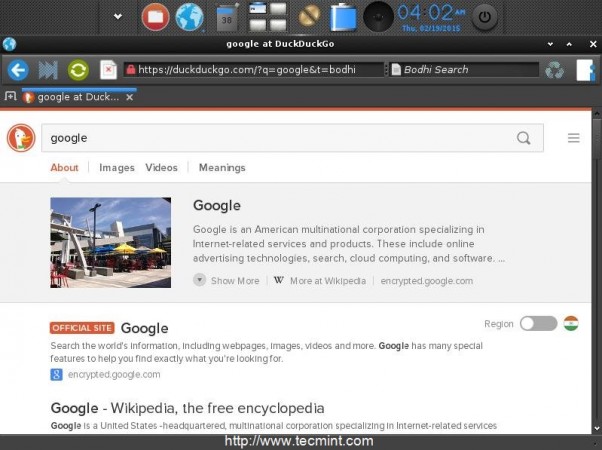Open the calendar shelf icon showing 38
This screenshot has width=602, height=450.
tap(227, 17)
